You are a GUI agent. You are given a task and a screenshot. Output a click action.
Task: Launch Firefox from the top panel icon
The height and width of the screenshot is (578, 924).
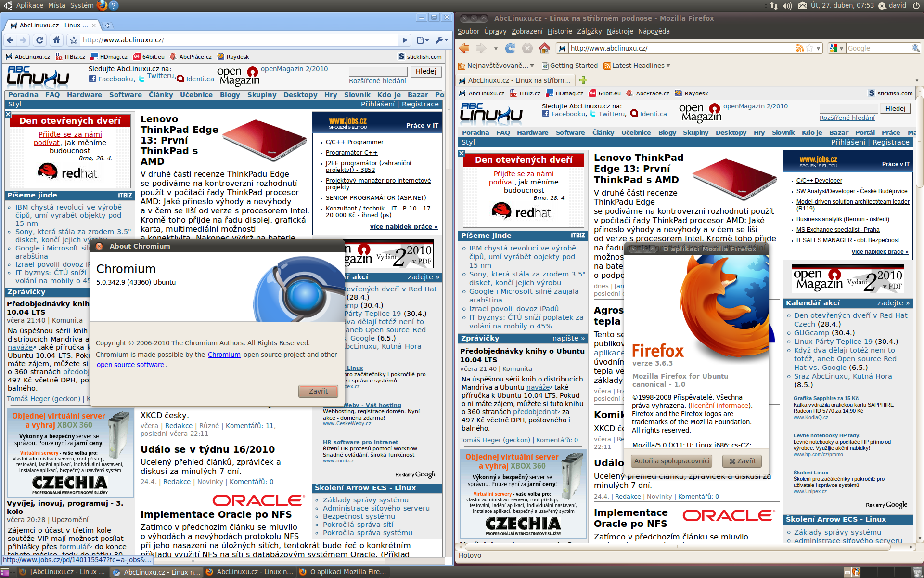[102, 5]
